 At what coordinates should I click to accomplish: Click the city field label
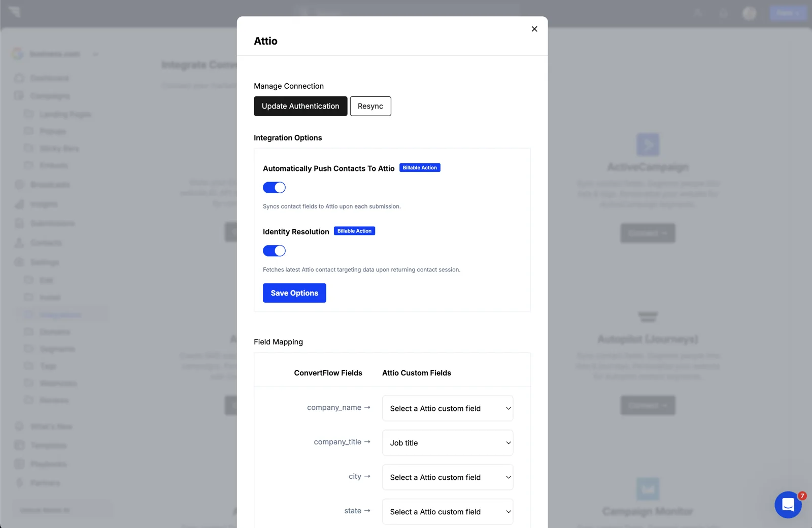click(x=355, y=477)
